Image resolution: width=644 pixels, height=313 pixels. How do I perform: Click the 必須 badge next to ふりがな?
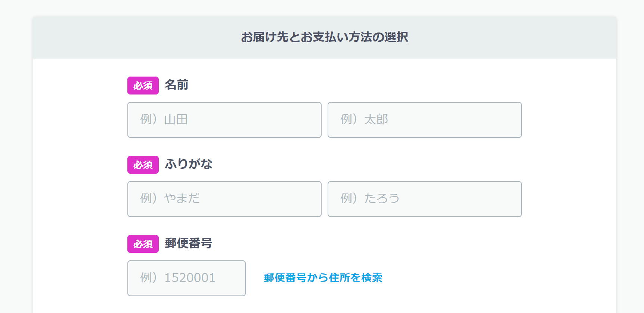click(x=143, y=165)
